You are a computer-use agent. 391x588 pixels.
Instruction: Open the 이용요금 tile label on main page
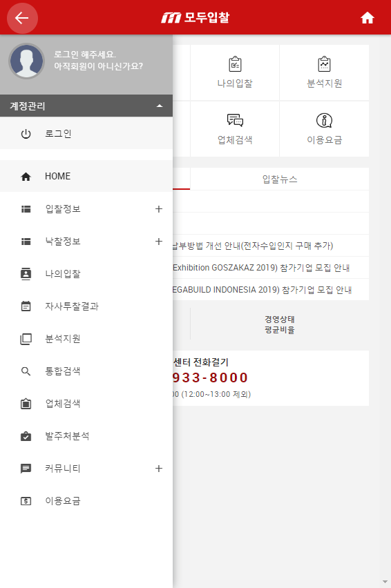(x=325, y=140)
